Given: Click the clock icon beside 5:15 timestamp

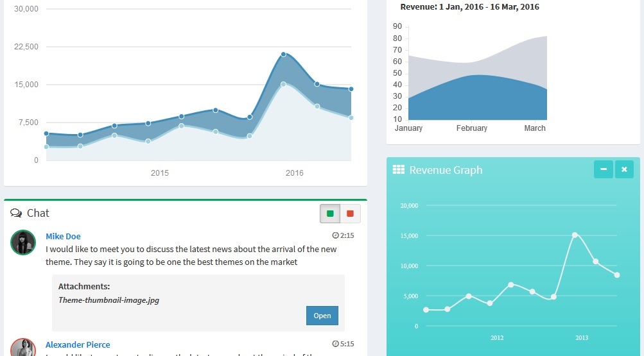Looking at the screenshot, I should coord(335,344).
